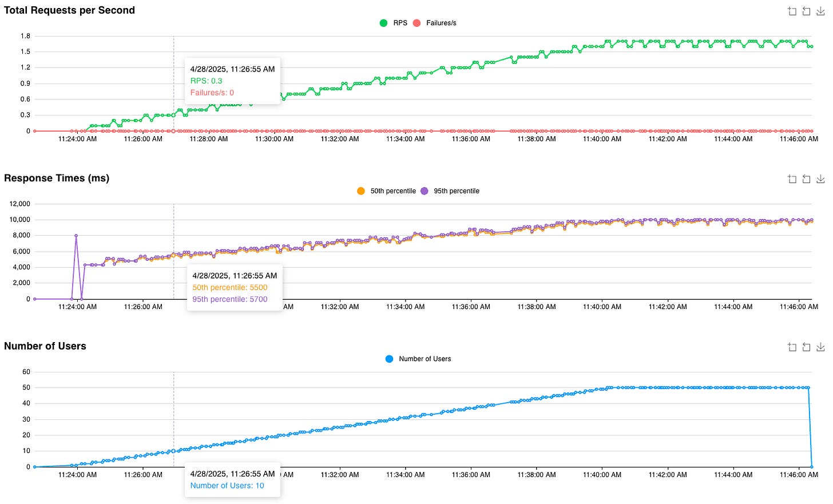Click the 10,000 y-axis label

point(20,220)
